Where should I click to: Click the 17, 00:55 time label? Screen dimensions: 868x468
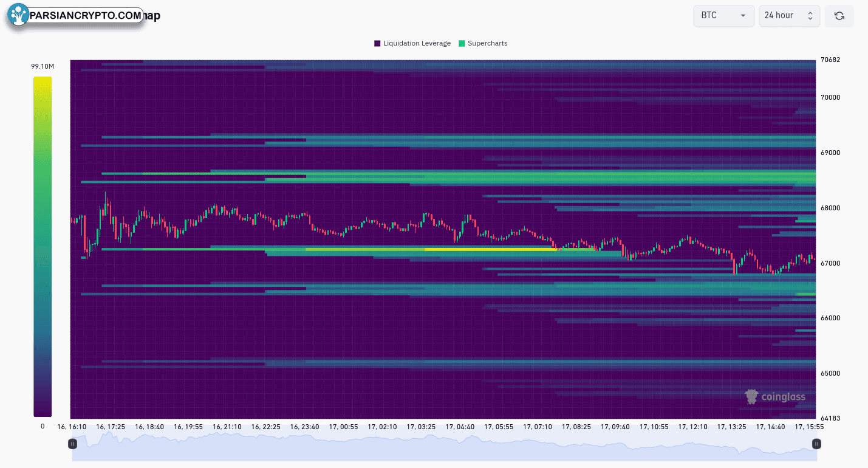point(344,427)
